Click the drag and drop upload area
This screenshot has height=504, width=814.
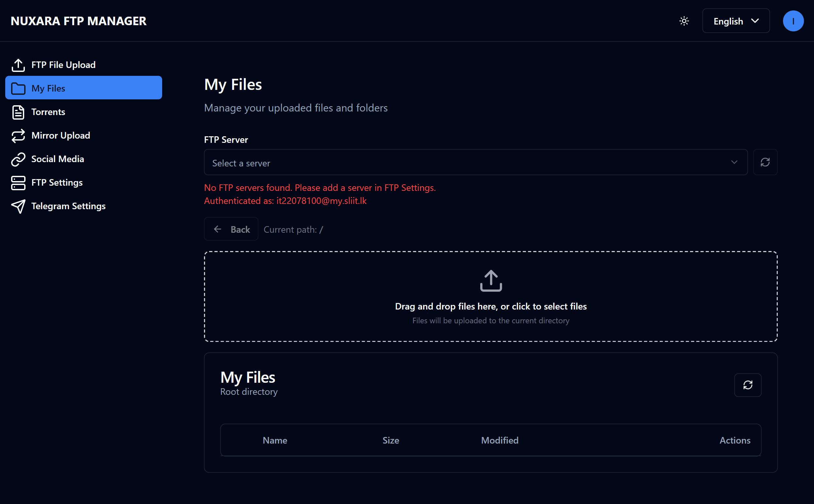tap(491, 297)
